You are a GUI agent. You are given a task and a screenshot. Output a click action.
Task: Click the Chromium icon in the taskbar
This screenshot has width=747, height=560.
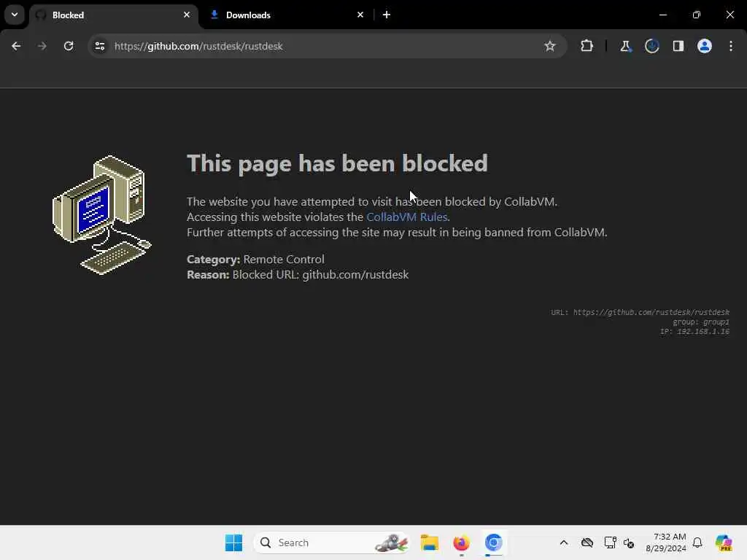tap(494, 542)
